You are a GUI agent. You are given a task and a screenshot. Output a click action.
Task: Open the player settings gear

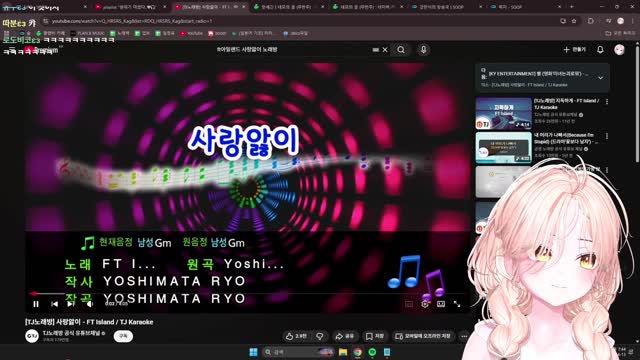(x=425, y=304)
